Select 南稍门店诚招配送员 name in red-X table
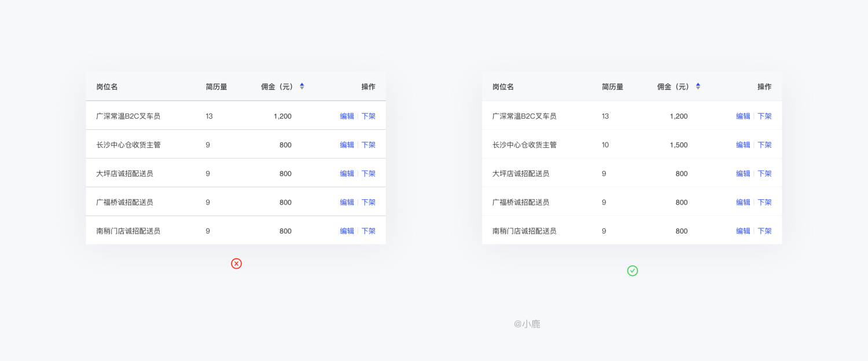The image size is (868, 361). point(128,231)
